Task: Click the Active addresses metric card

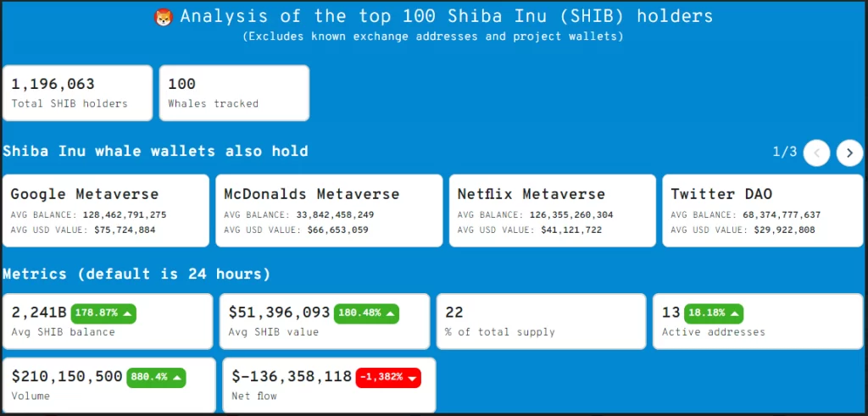Action: coord(758,321)
